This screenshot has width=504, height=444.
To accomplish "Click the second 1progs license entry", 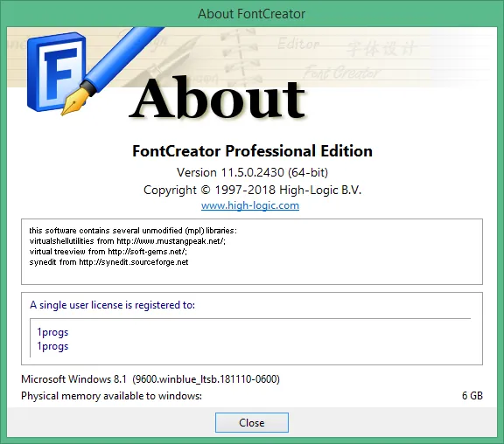I will (x=52, y=346).
